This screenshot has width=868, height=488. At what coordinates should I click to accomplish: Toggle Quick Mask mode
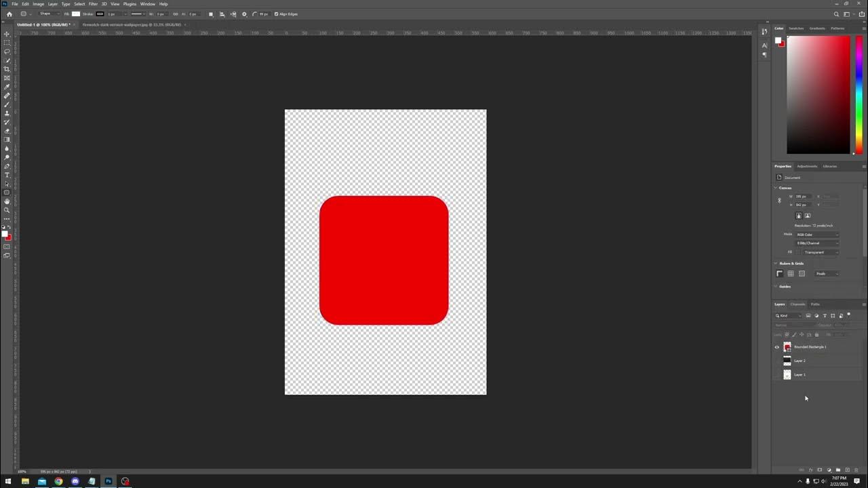[x=7, y=247]
